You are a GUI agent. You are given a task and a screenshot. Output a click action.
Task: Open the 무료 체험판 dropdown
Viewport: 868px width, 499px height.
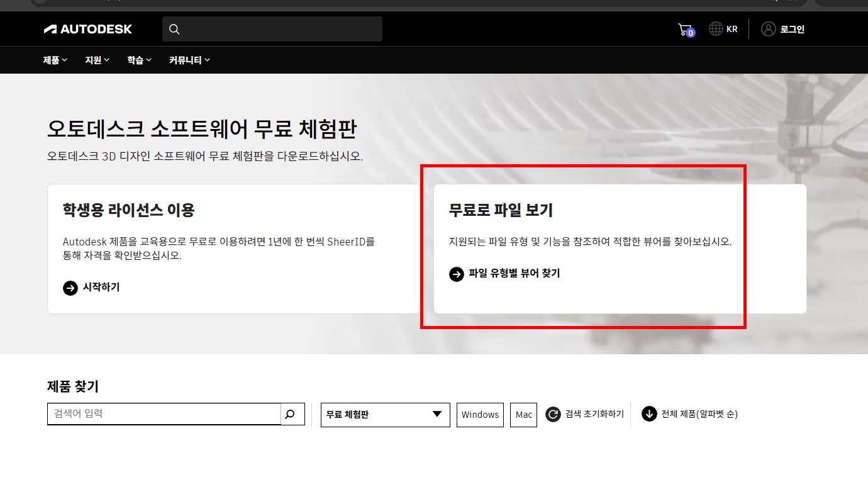pyautogui.click(x=384, y=414)
